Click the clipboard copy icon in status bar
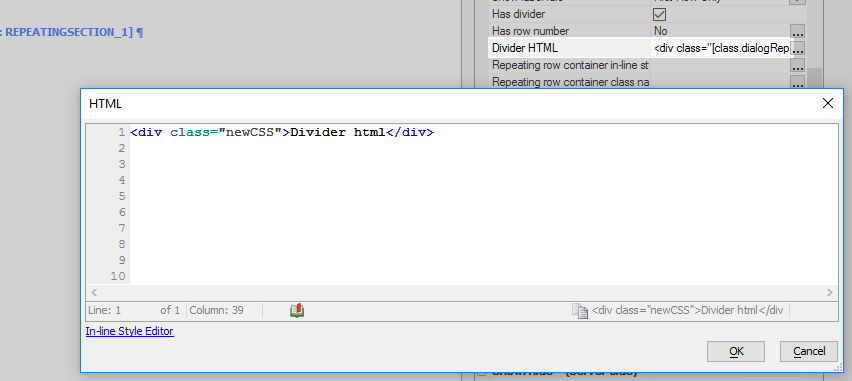This screenshot has width=852, height=381. tap(580, 310)
